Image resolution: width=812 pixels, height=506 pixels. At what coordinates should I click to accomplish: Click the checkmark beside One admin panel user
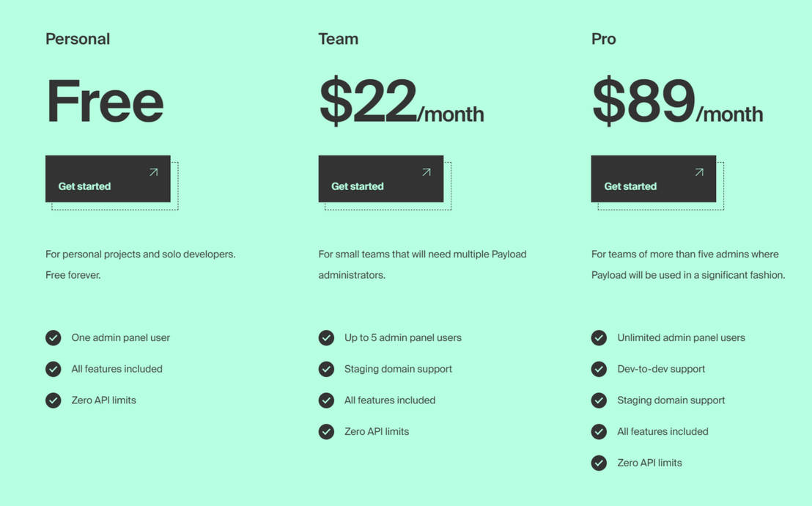pyautogui.click(x=53, y=338)
